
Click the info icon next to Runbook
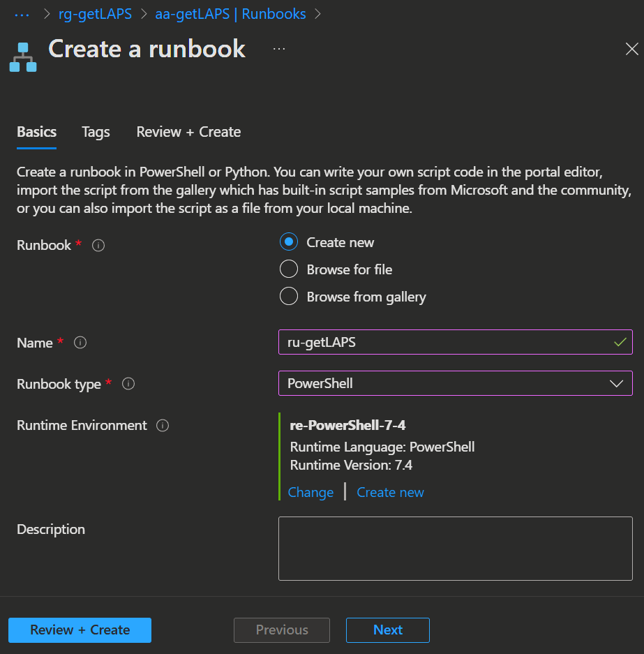click(x=98, y=245)
